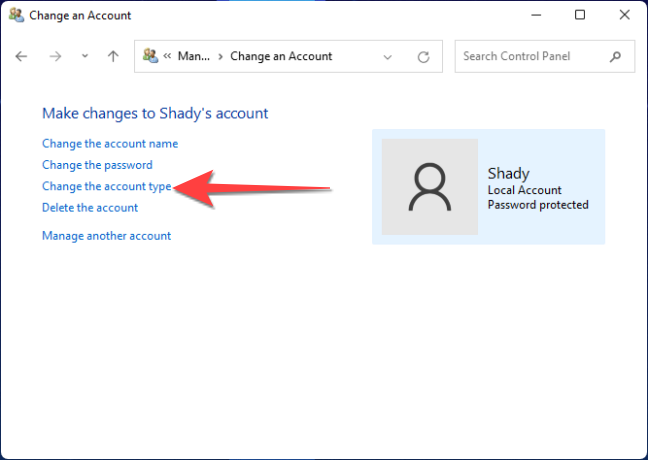Viewport: 648px width, 460px height.
Task: Click Shady's account avatar picture
Action: tap(430, 187)
